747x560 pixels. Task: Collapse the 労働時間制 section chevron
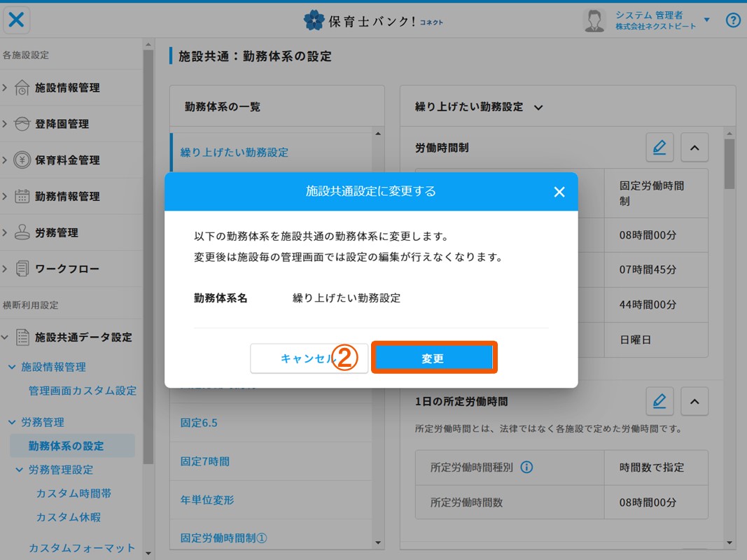pyautogui.click(x=694, y=147)
